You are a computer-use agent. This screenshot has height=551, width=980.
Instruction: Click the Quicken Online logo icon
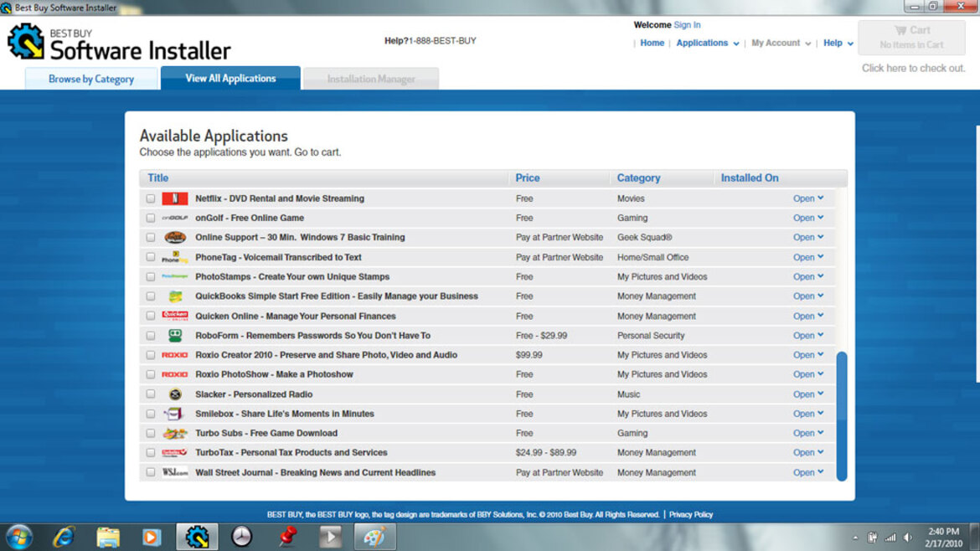[174, 316]
